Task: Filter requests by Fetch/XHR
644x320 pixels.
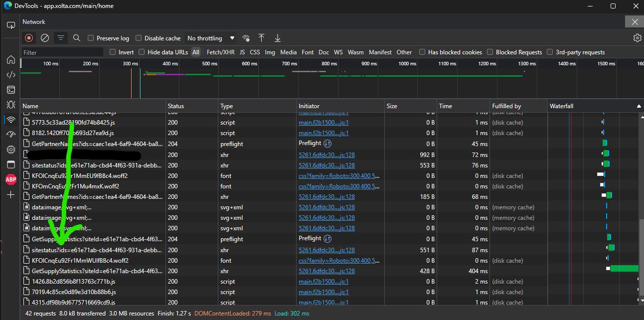Action: coord(220,52)
